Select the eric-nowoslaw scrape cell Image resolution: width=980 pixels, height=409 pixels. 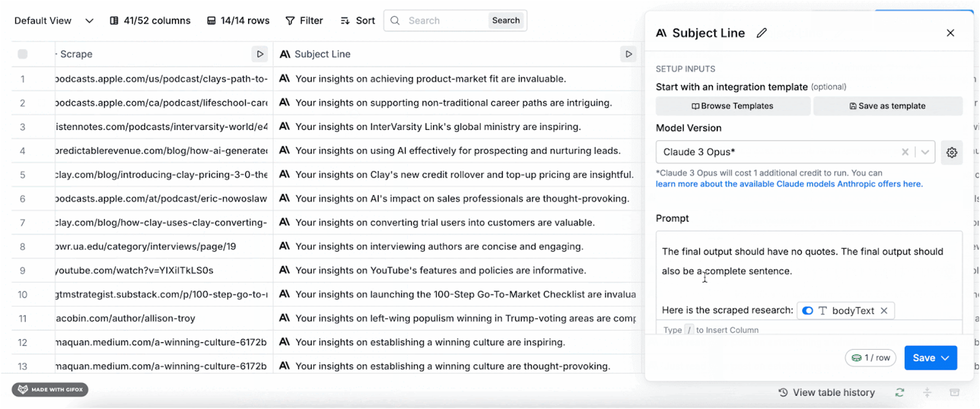click(x=164, y=198)
